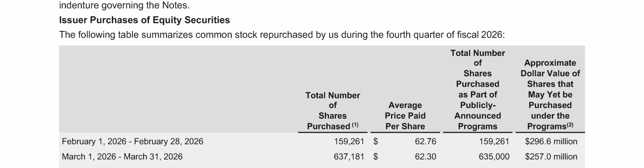644x168 pixels.
Task: Click the sentence about fourth quarter of fiscal 2026
Action: [x=282, y=35]
